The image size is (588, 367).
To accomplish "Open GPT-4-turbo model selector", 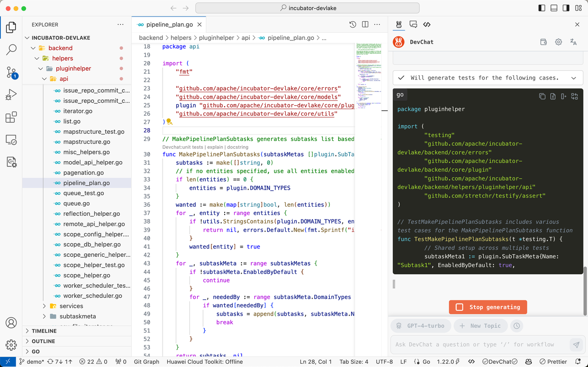I will [x=421, y=326].
